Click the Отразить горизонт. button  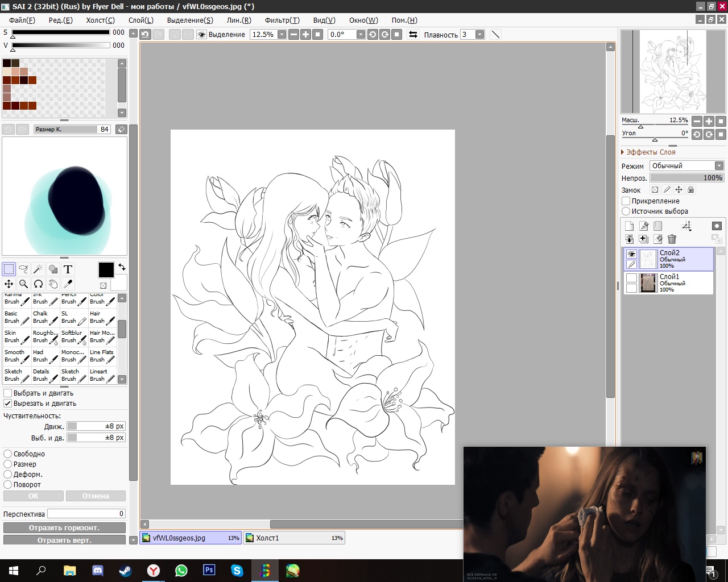click(64, 527)
